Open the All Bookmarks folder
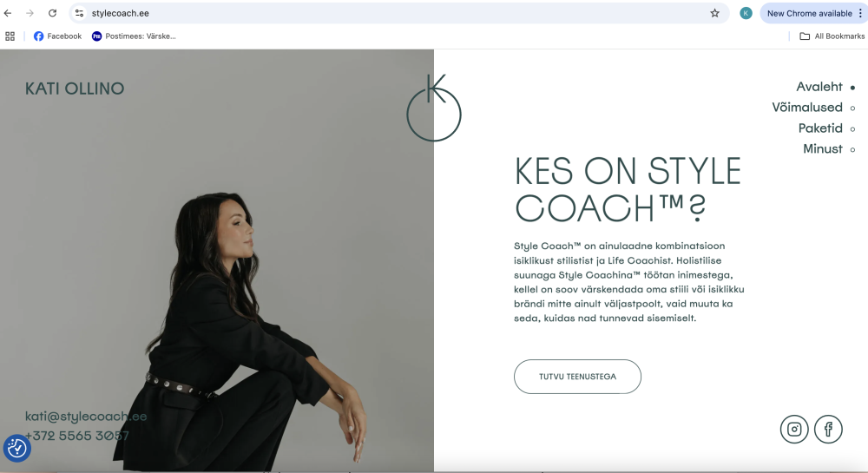 click(x=832, y=36)
